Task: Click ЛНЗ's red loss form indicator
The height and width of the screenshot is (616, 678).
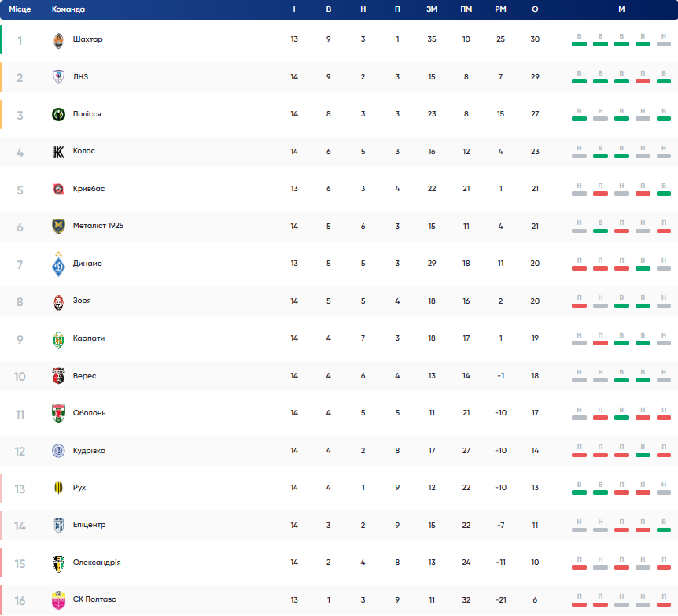Action: [x=643, y=77]
